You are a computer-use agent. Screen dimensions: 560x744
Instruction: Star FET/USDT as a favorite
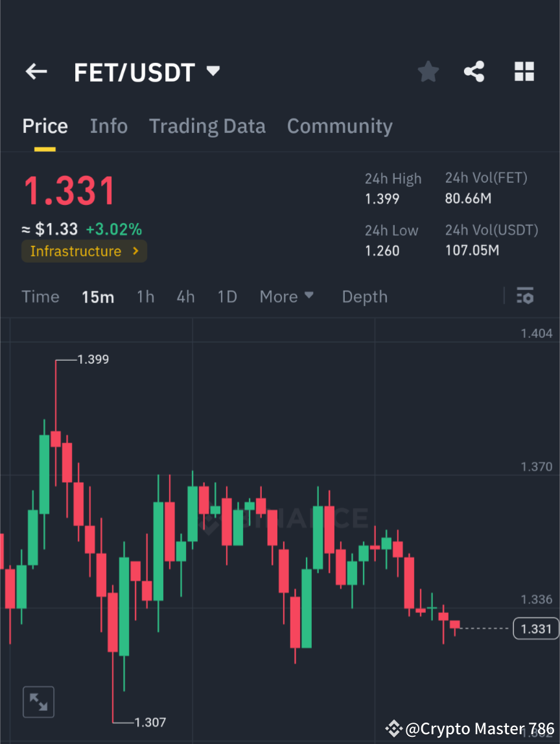428,71
